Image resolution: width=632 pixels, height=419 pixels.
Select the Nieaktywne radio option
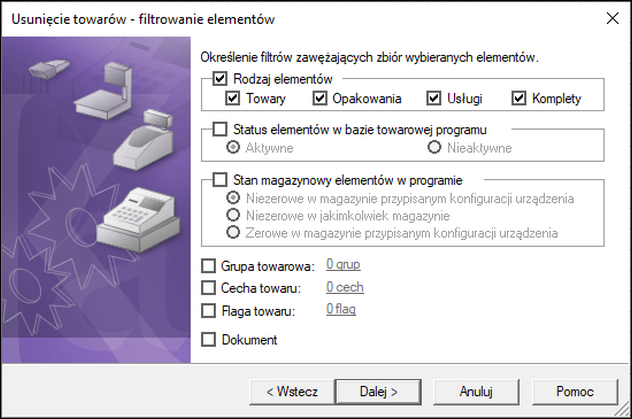434,147
